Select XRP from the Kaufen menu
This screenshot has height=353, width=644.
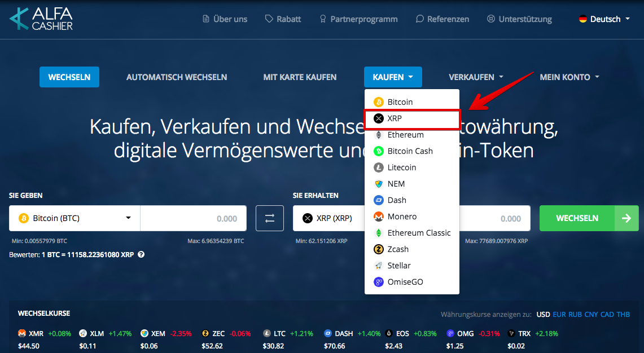click(412, 119)
